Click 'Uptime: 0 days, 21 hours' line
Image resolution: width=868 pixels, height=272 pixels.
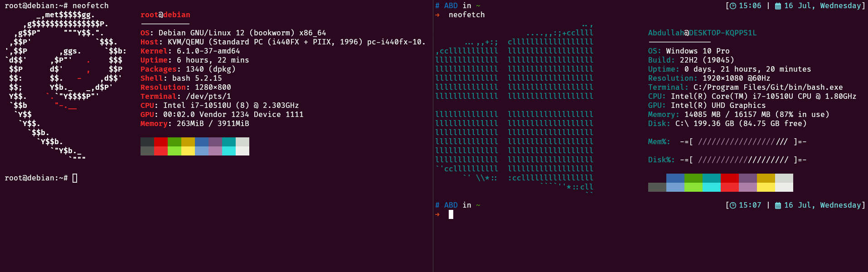pyautogui.click(x=729, y=69)
